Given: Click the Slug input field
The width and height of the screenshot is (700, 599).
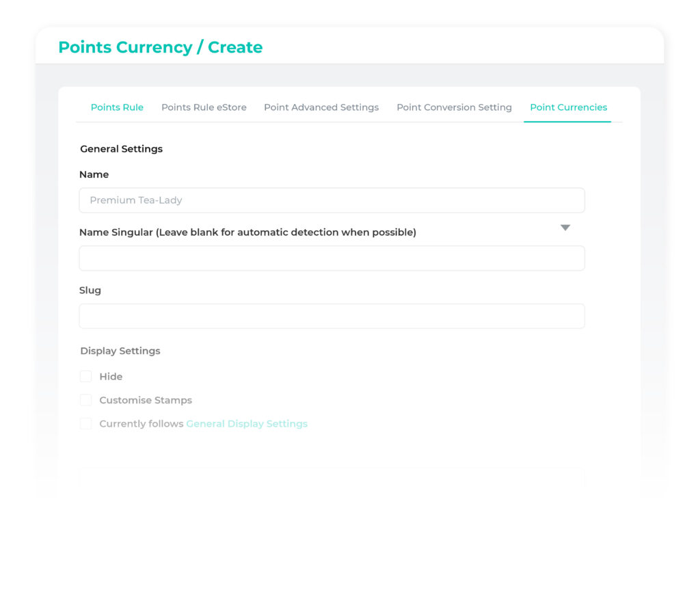Looking at the screenshot, I should [332, 316].
